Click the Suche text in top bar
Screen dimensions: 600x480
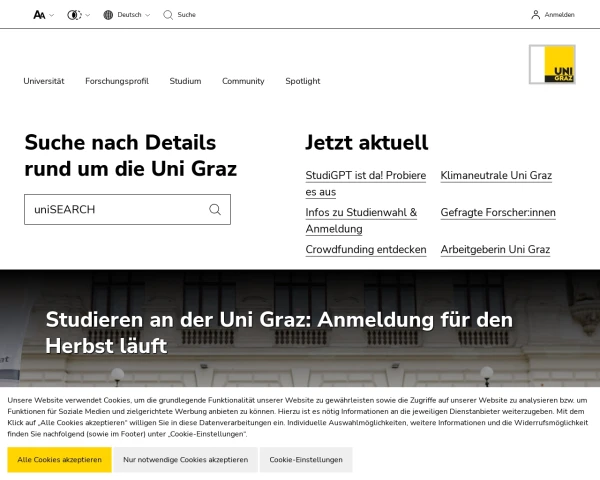pos(186,15)
